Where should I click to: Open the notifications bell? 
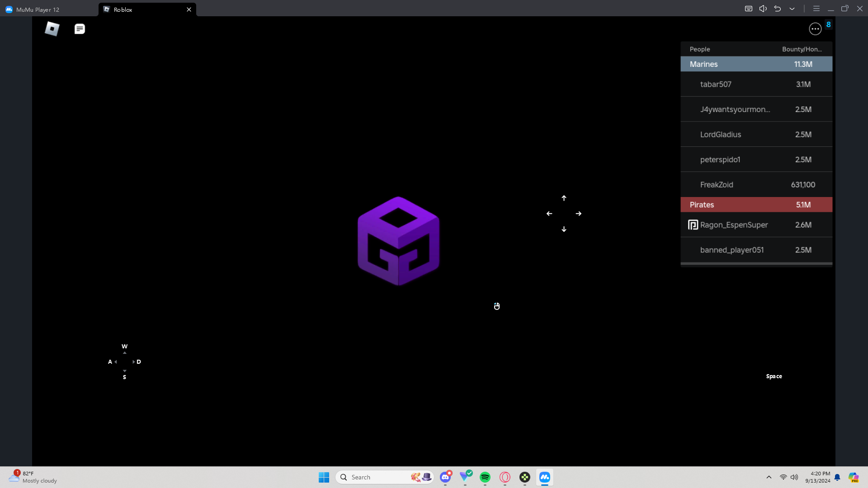pyautogui.click(x=837, y=477)
